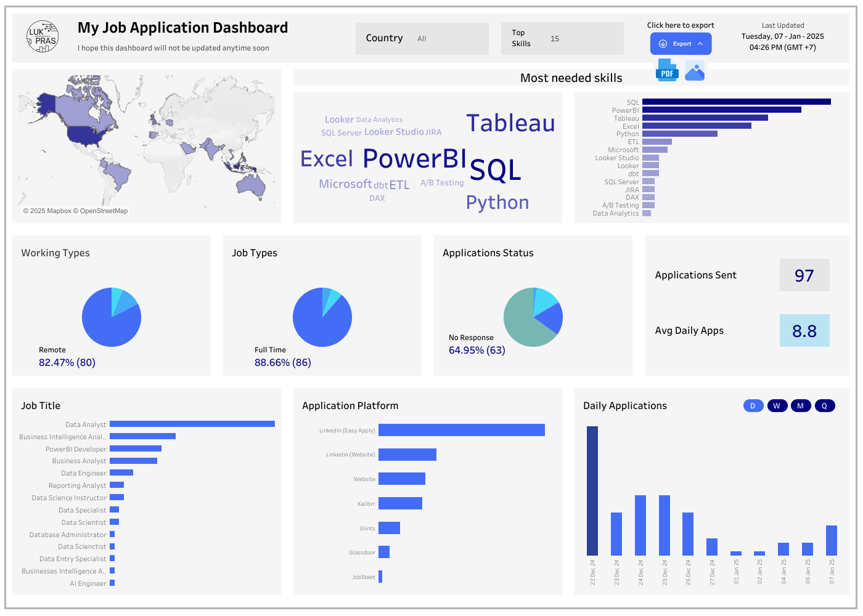This screenshot has width=863, height=616.
Task: Collapse the Export button chevron
Action: 700,44
